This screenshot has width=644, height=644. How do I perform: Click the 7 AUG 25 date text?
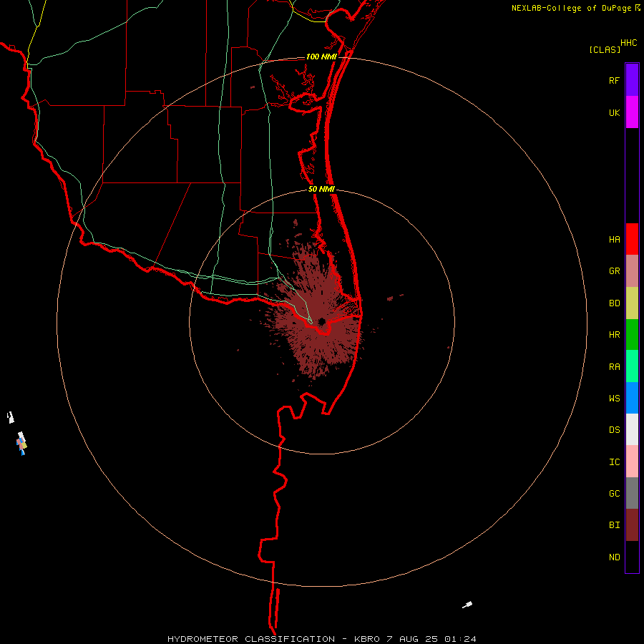pyautogui.click(x=413, y=639)
